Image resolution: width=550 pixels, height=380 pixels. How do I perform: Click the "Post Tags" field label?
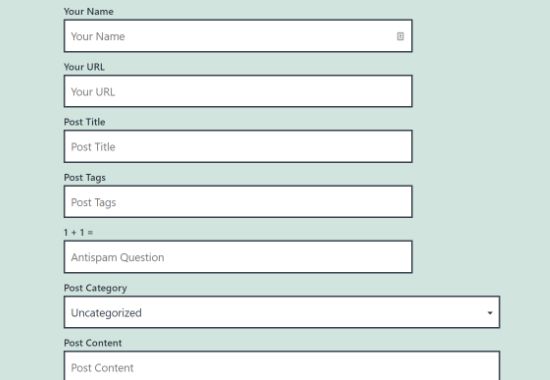(85, 178)
